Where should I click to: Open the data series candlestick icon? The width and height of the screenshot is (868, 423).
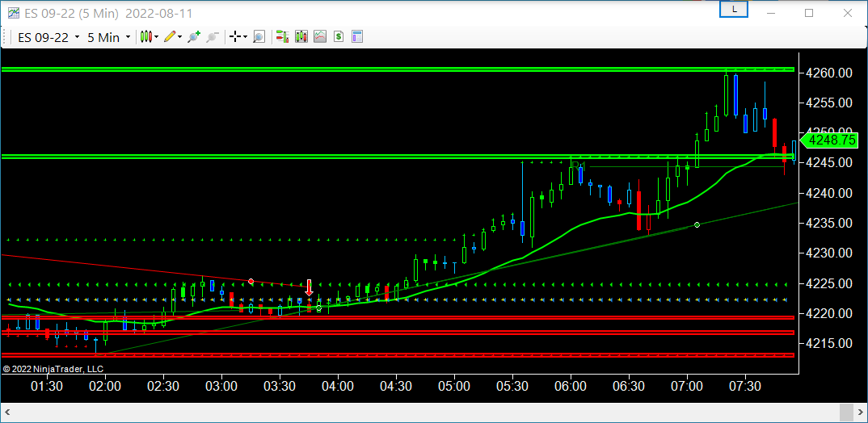coord(301,37)
